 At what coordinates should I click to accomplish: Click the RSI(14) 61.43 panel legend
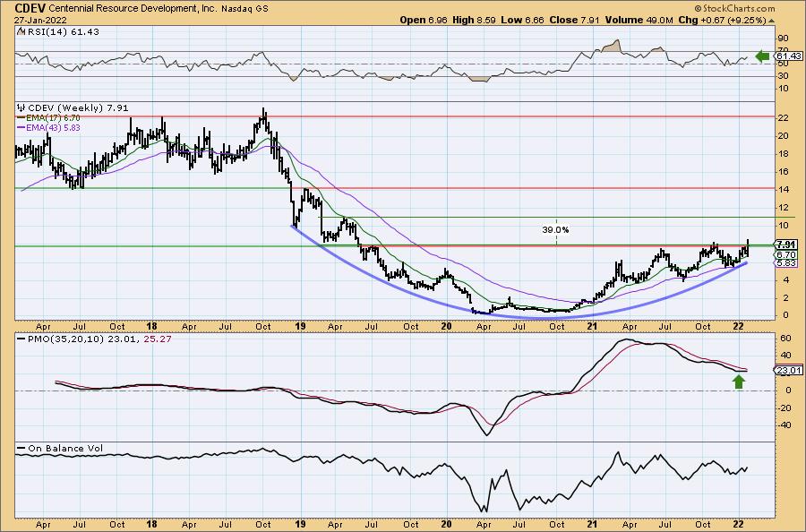pos(58,32)
